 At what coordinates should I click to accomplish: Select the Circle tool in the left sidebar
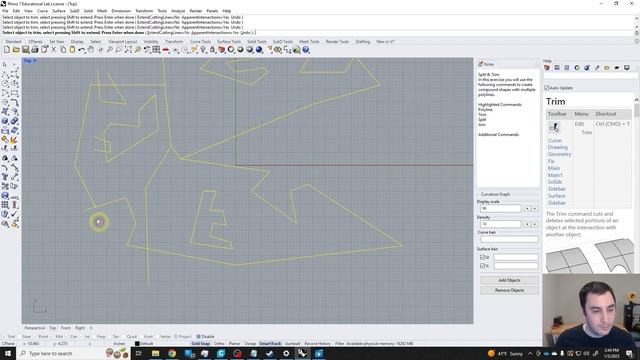pos(5,83)
